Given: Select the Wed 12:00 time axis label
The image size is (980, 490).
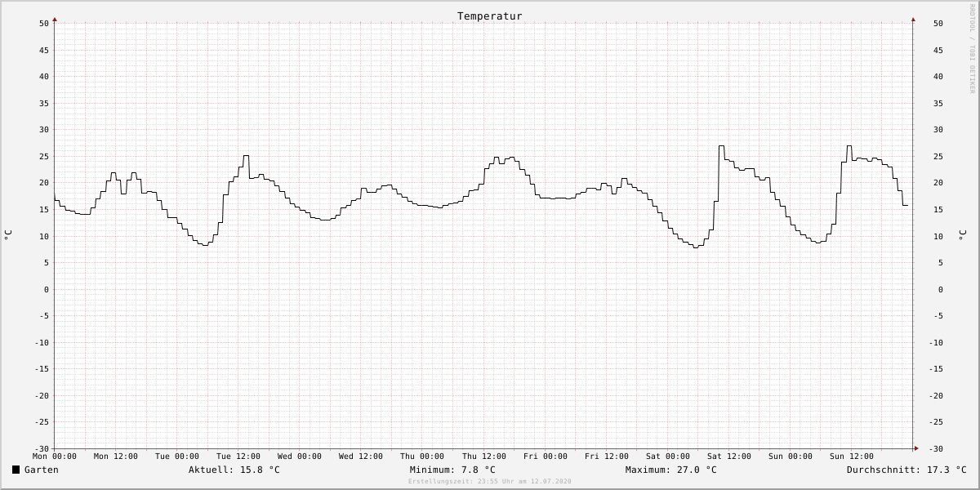Looking at the screenshot, I should pyautogui.click(x=361, y=457).
